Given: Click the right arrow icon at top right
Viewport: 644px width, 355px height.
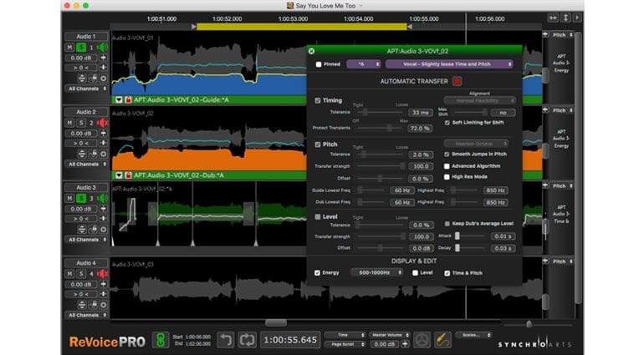Looking at the screenshot, I should click(x=577, y=18).
